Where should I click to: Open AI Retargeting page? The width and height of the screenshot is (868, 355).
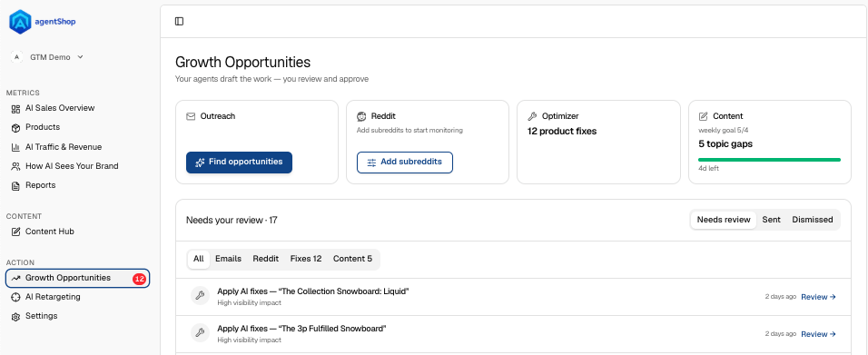(53, 297)
